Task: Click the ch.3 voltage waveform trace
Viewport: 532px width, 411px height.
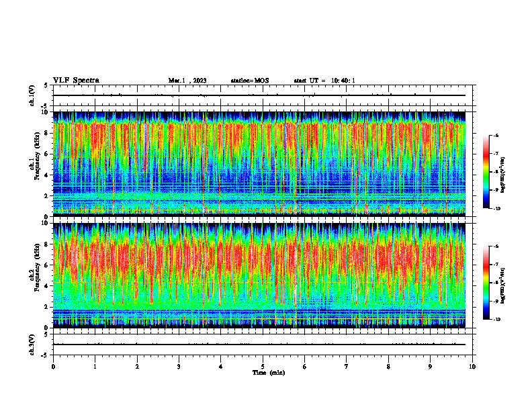Action: pos(259,345)
